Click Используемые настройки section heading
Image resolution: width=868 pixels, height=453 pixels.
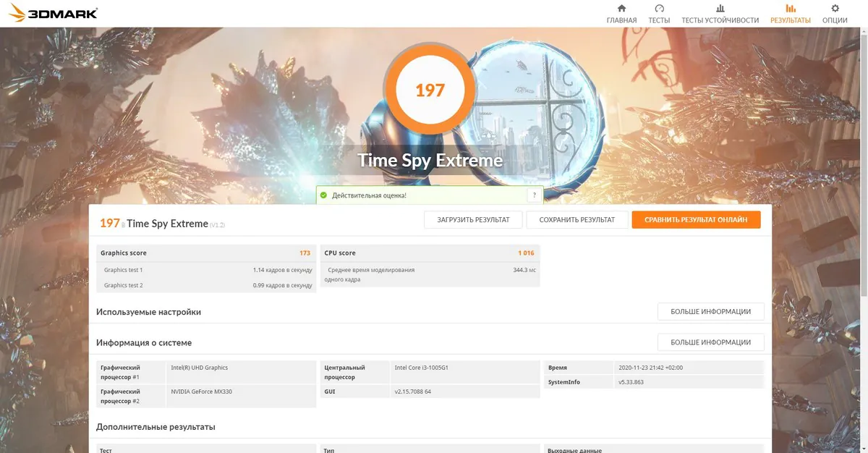coord(148,312)
